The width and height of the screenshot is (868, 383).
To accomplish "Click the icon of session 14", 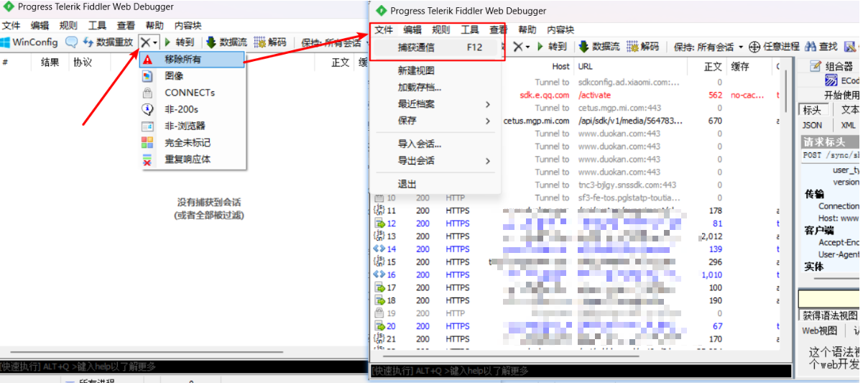I will pos(379,249).
